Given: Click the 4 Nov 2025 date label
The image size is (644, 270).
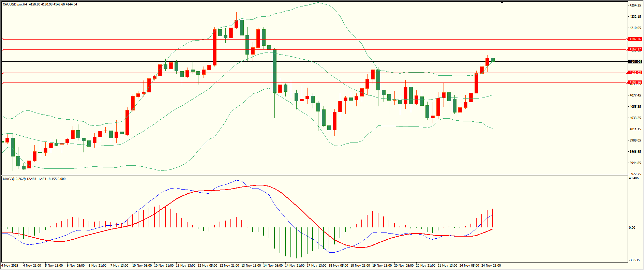Looking at the screenshot, I should click(x=10, y=266).
